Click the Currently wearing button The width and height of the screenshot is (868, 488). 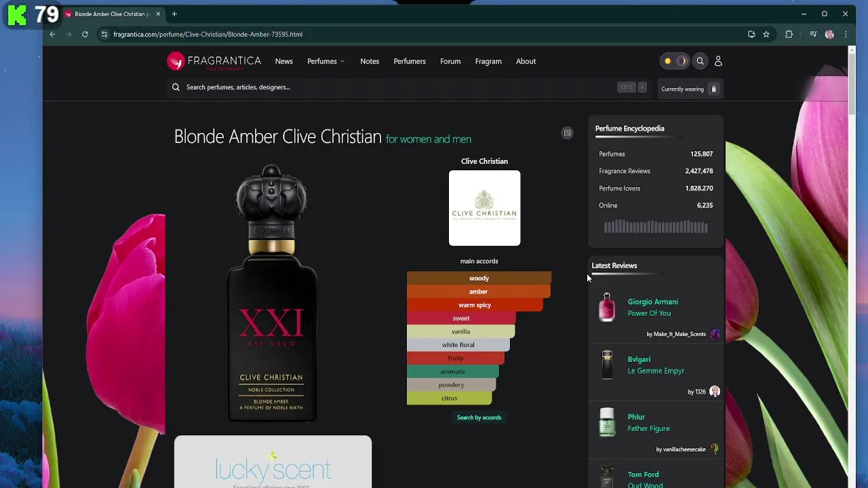690,89
